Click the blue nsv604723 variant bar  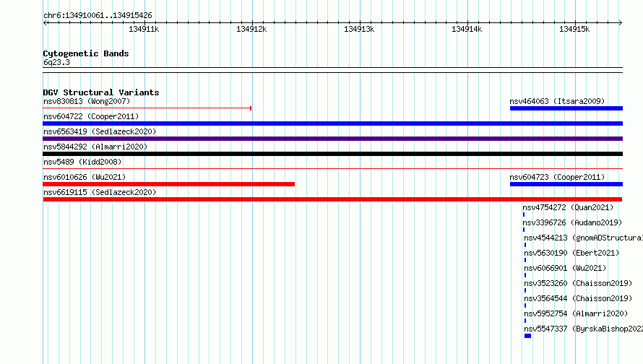(566, 184)
